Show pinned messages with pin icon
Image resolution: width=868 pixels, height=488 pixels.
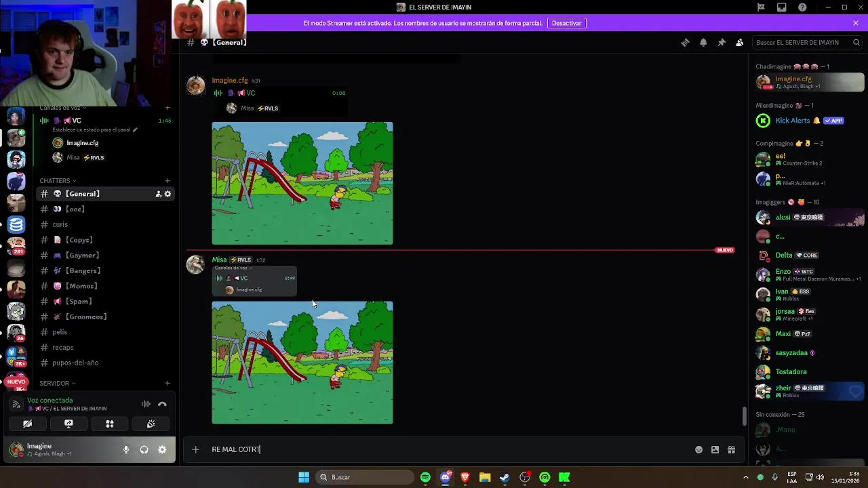pyautogui.click(x=722, y=42)
